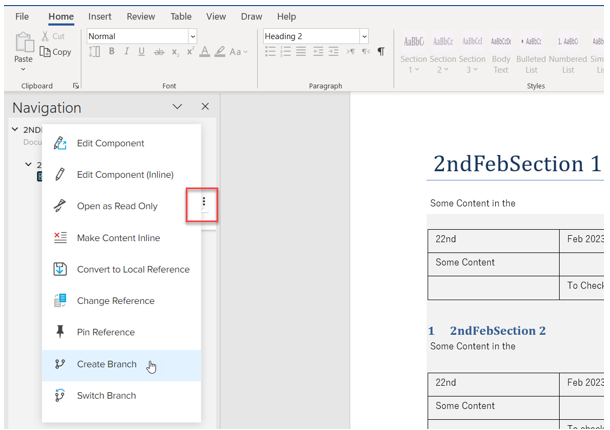Close the Navigation pane
Screen dimensions: 610x430
(205, 107)
